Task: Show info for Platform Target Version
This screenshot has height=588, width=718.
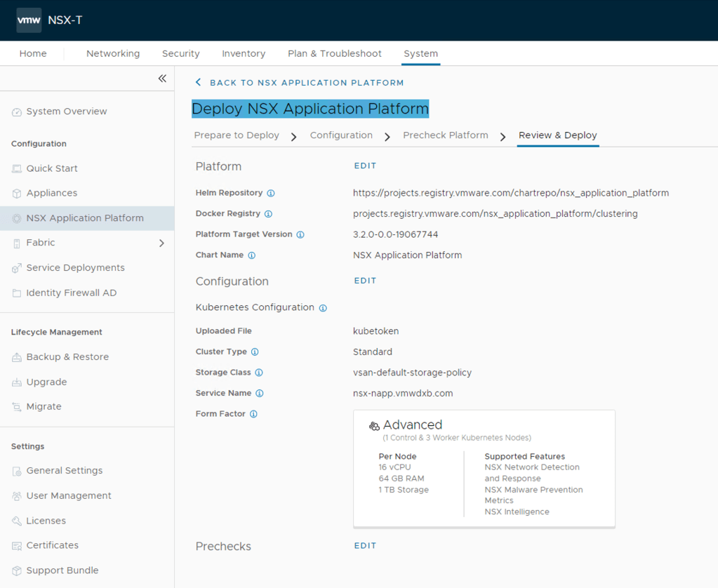Action: [300, 234]
